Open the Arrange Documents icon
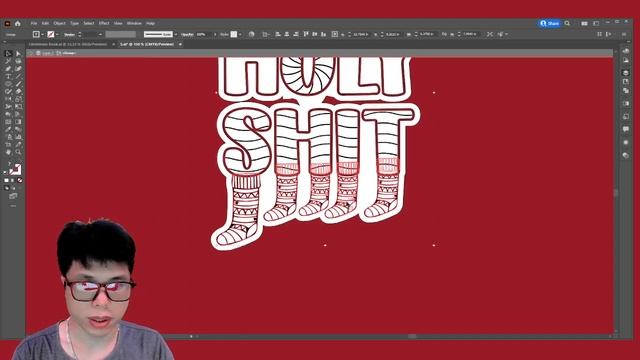 [584, 24]
